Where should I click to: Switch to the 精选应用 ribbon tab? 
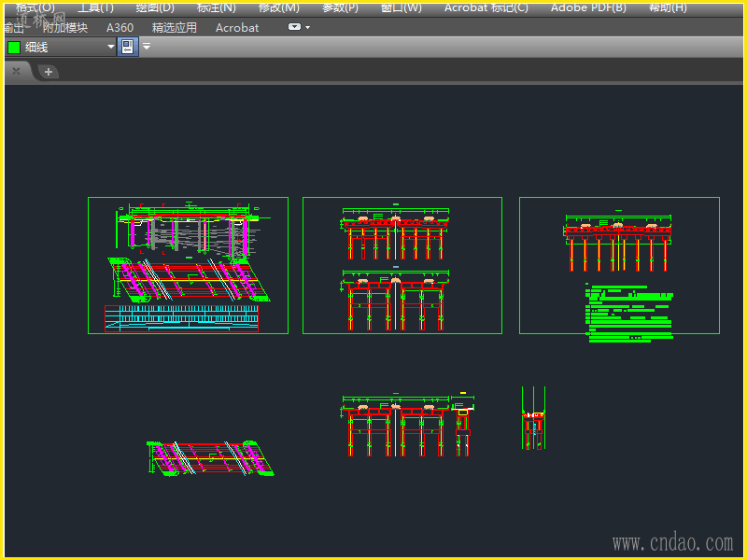pyautogui.click(x=175, y=28)
